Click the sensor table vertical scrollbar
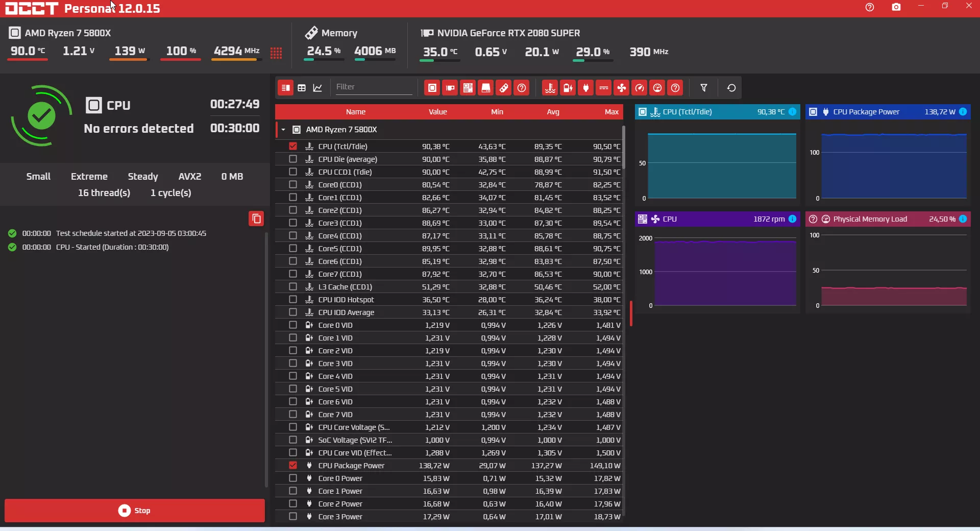Screen dimensions: 980x531 (x=623, y=148)
